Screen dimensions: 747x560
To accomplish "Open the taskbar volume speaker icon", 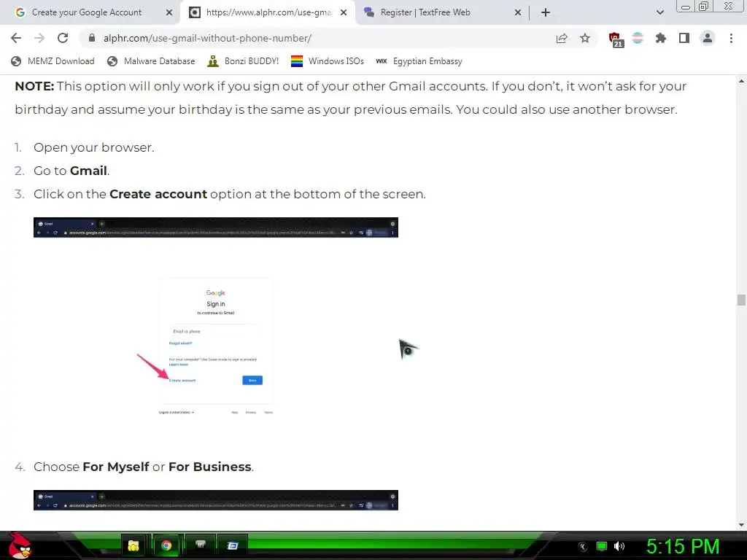I will pyautogui.click(x=619, y=545).
